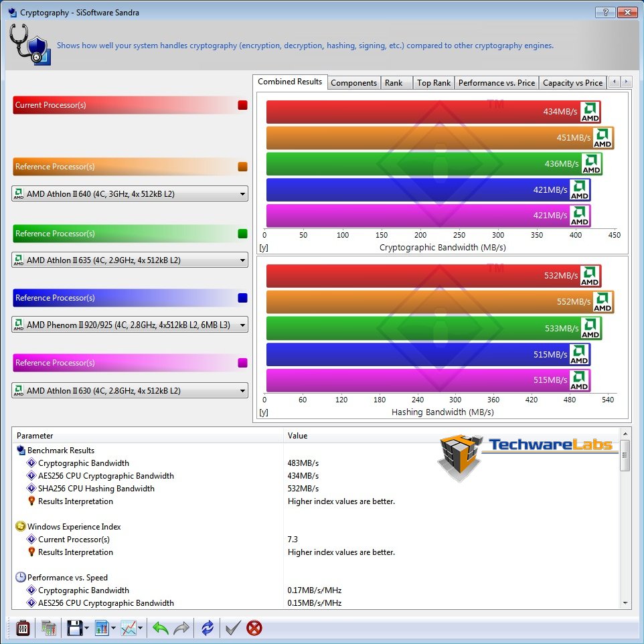Open the Top Rank tab

tap(434, 83)
